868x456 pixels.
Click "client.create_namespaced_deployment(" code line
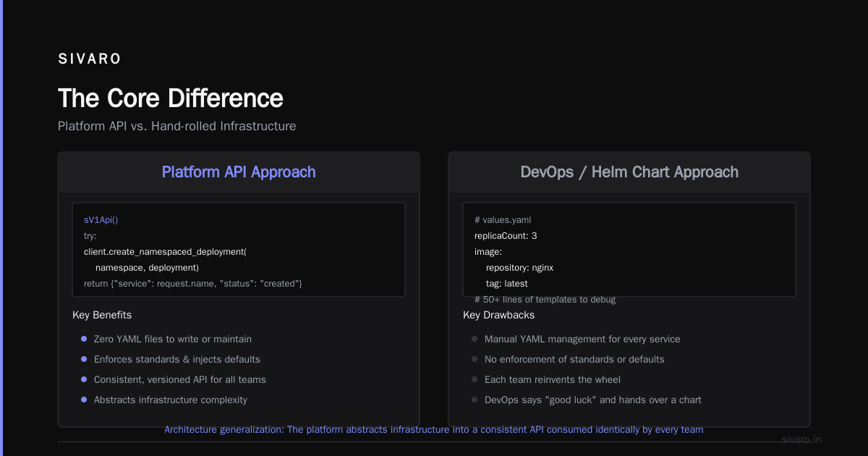tap(166, 251)
